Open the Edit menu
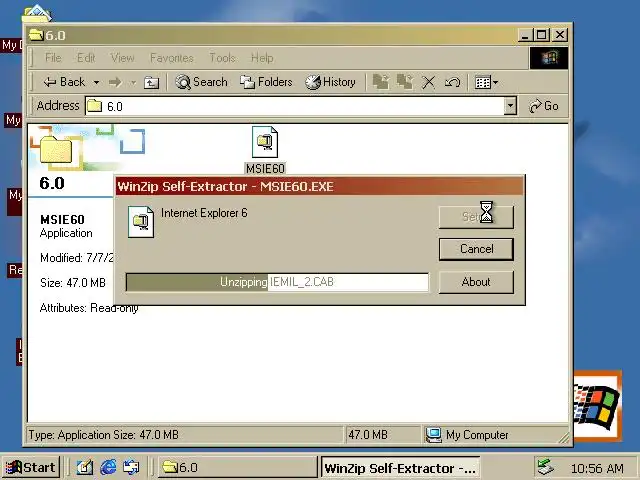Image resolution: width=640 pixels, height=480 pixels. coord(86,58)
